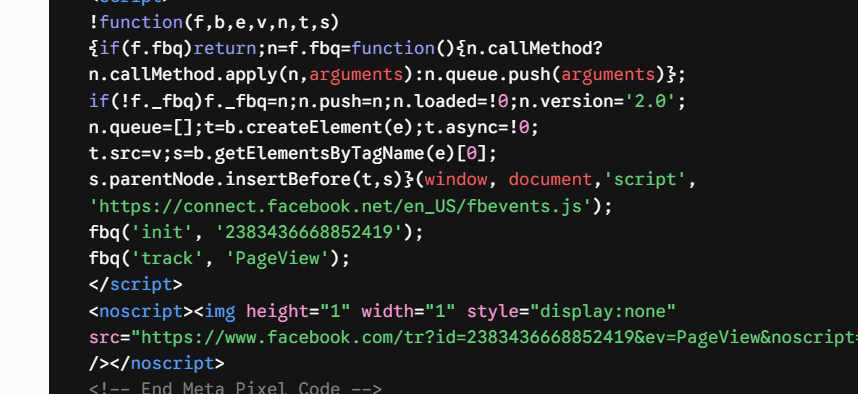Image resolution: width=858 pixels, height=394 pixels.
Task: Click the 'https://connect.facebook.net/en_US/fbevents.js' string
Action: coord(342,206)
